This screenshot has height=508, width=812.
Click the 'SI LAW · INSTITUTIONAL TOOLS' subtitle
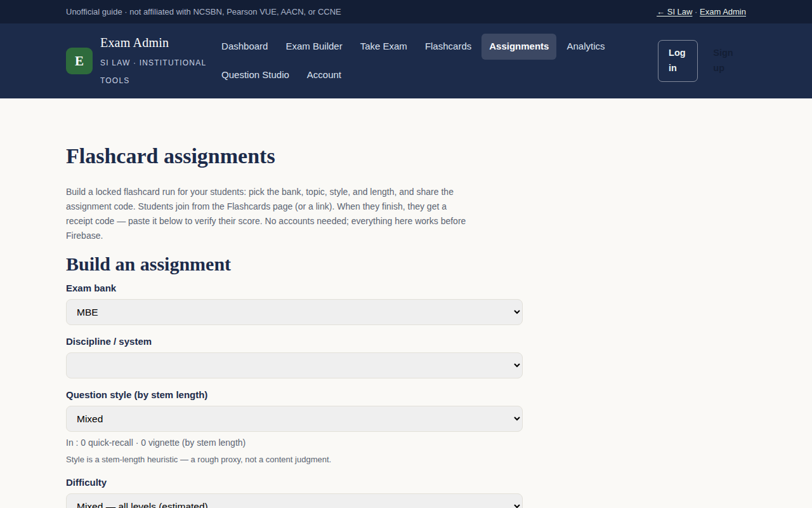[x=153, y=72]
